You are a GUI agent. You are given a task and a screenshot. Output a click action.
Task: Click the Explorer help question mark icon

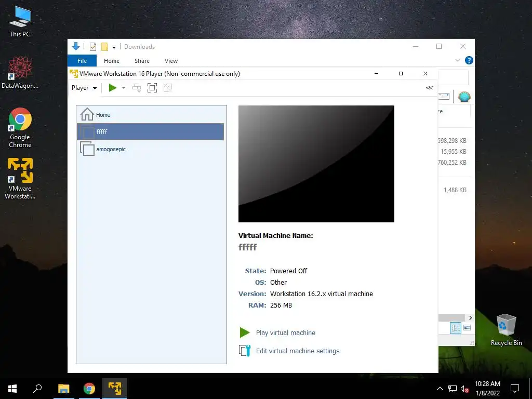469,60
